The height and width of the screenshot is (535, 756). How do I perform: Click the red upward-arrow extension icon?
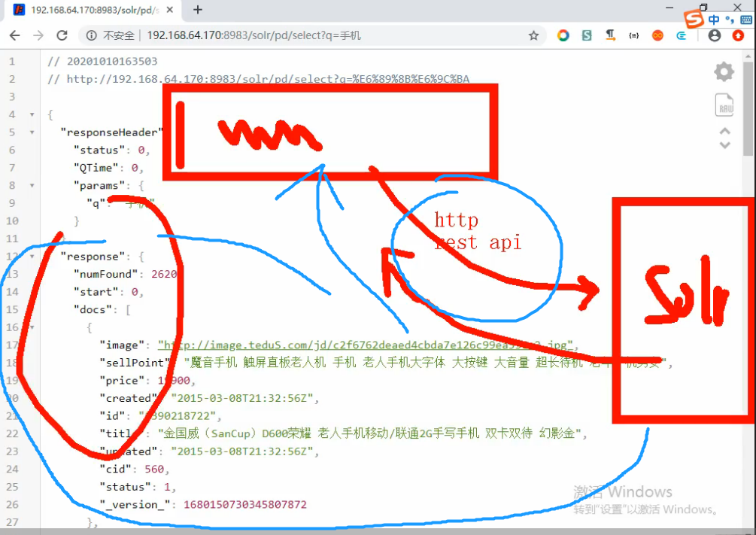coord(737,35)
